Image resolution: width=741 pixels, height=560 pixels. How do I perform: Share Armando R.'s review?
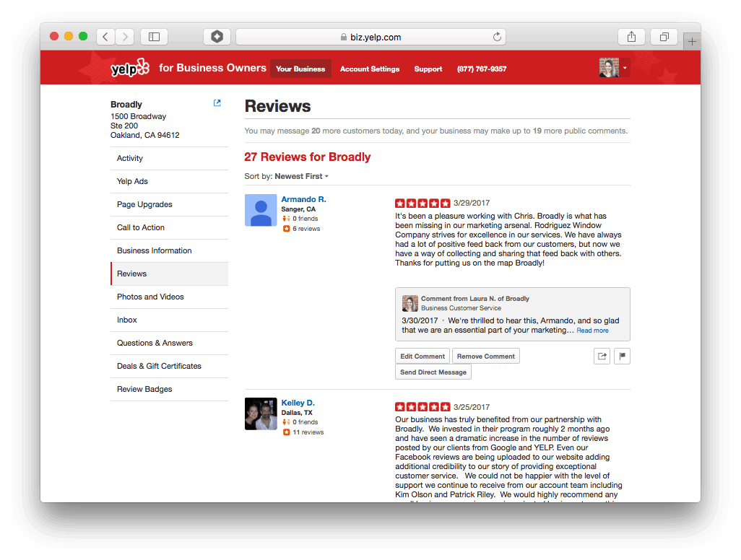(x=602, y=356)
